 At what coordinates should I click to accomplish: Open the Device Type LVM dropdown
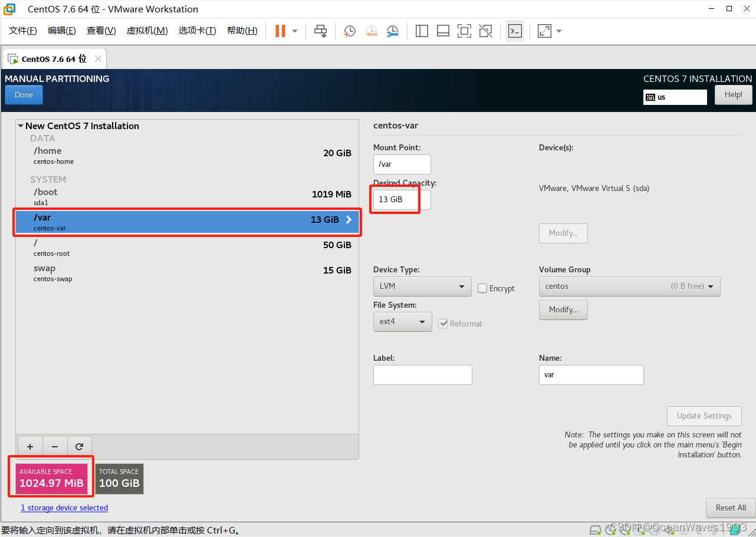click(422, 286)
